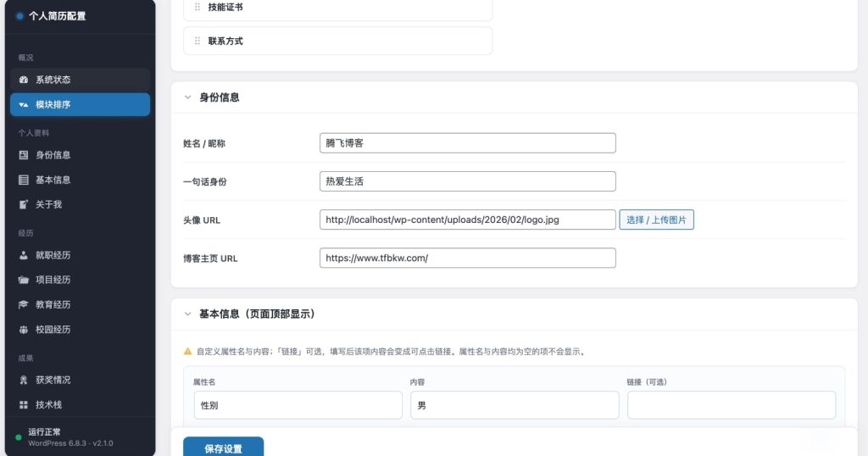
Task: Click the 运行正常 status text
Action: pos(44,431)
